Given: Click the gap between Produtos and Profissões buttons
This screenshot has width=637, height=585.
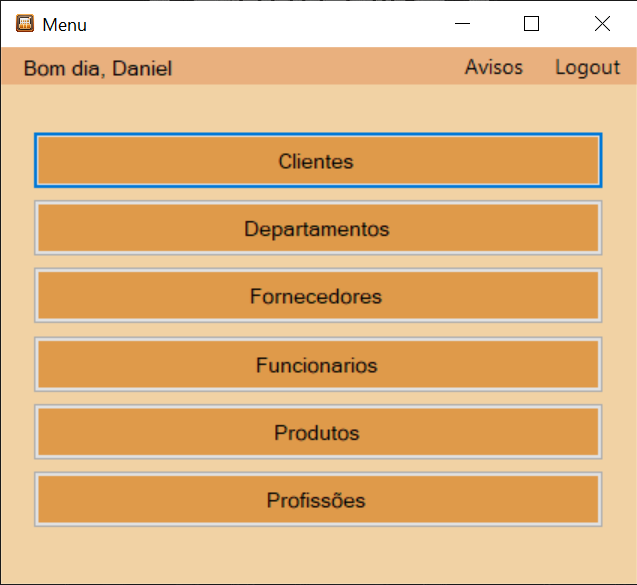Looking at the screenshot, I should click(318, 466).
